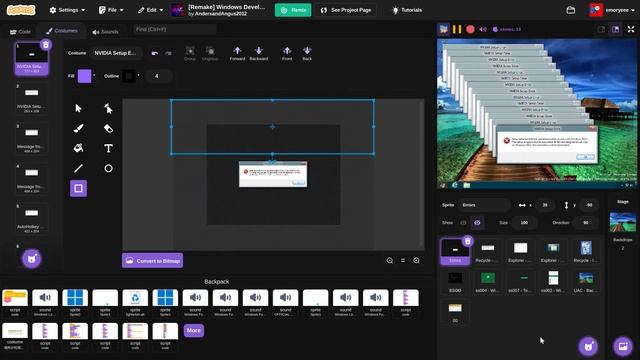Delete the Errors sprite
This screenshot has height=360, width=640.
(x=468, y=241)
